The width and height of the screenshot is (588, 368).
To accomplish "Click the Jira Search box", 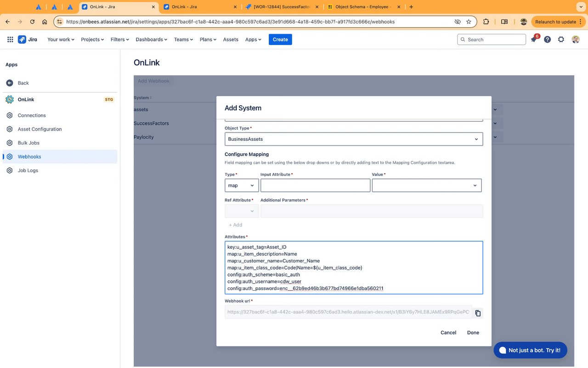I will [492, 40].
